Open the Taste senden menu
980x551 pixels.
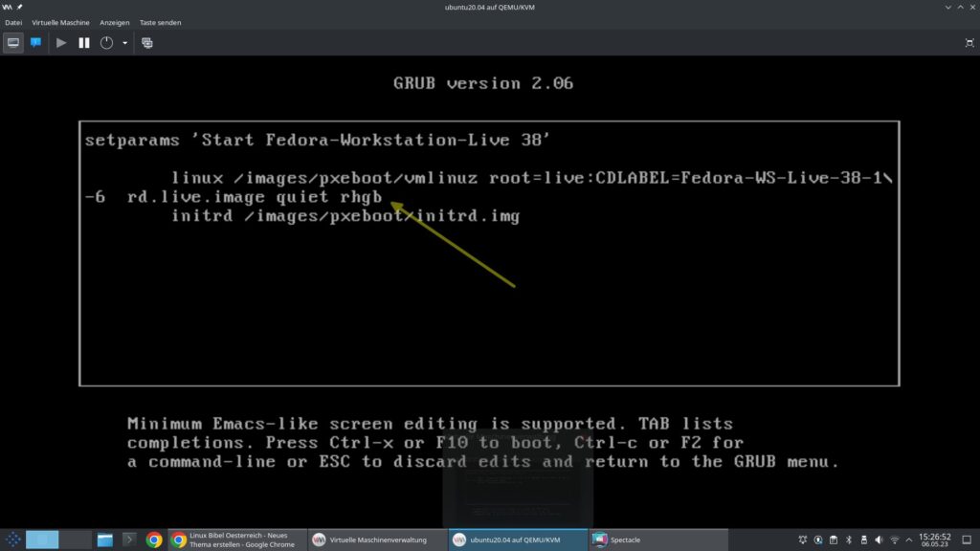click(160, 23)
